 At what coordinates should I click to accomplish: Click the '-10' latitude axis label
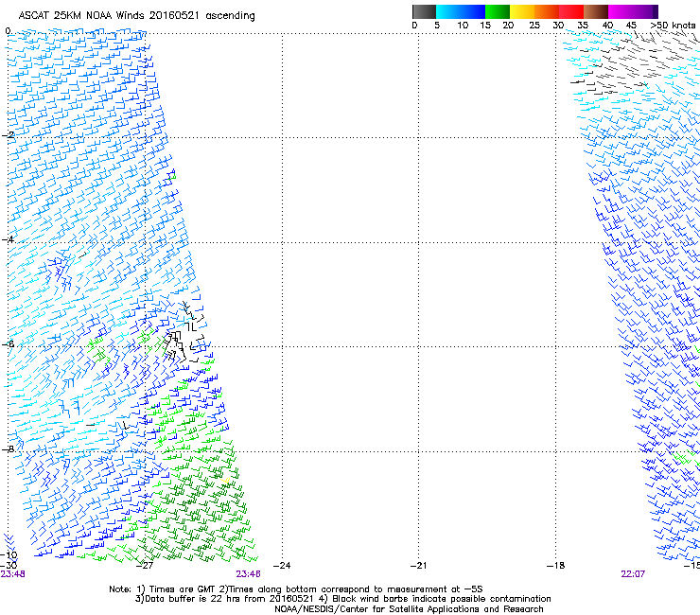pyautogui.click(x=9, y=554)
